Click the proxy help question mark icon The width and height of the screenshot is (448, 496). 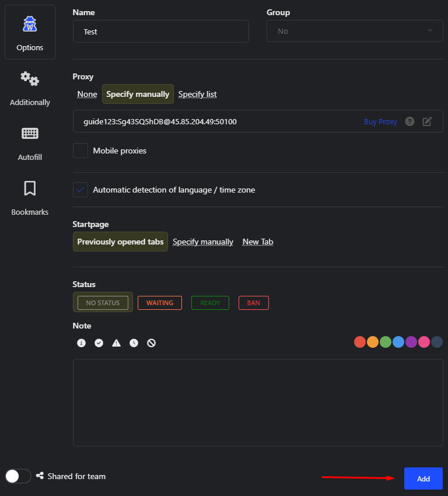click(409, 121)
